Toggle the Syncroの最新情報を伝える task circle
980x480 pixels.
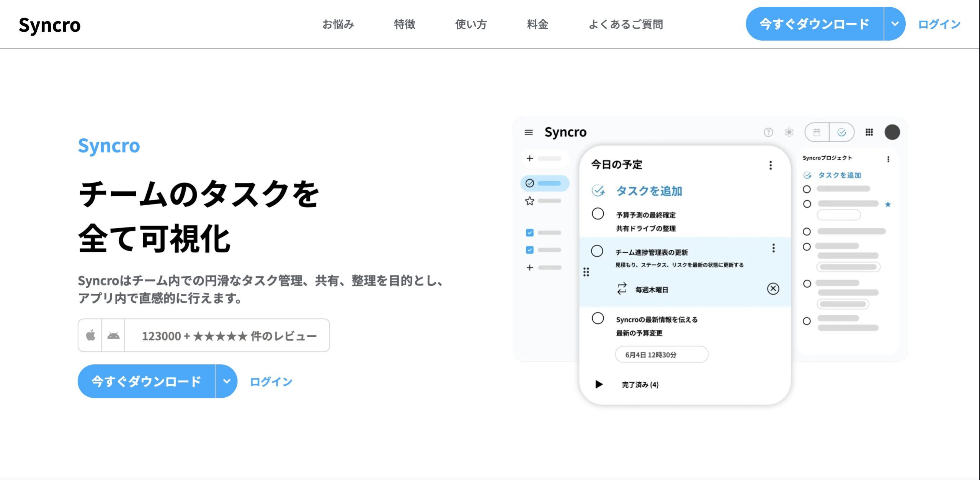(598, 318)
